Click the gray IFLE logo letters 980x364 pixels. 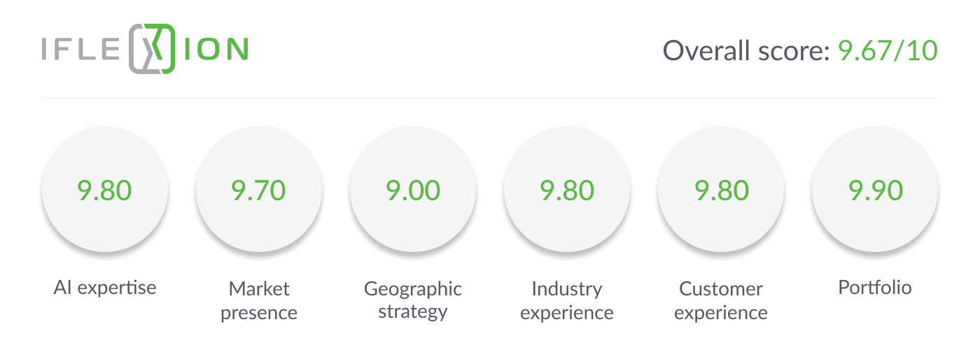click(83, 50)
